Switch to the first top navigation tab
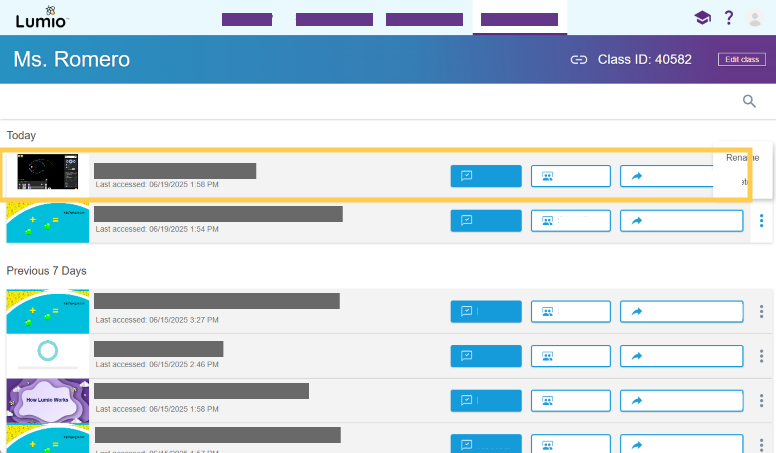The width and height of the screenshot is (776, 453). 247,19
